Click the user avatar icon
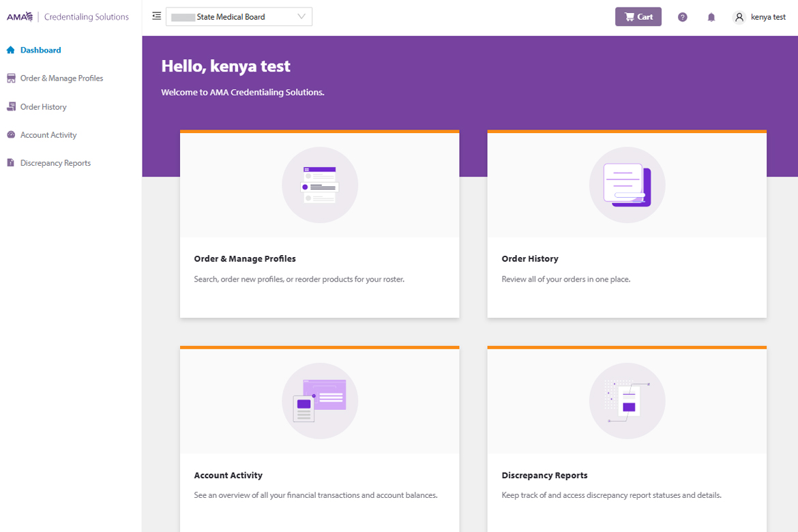The width and height of the screenshot is (798, 532). tap(739, 17)
